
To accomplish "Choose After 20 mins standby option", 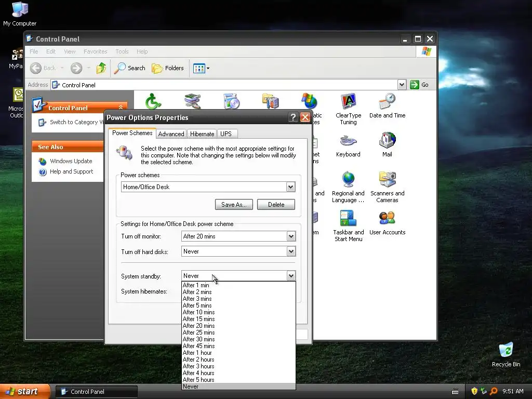I will [238, 326].
